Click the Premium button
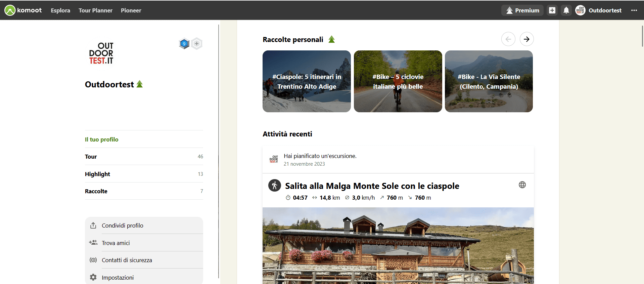Image resolution: width=644 pixels, height=284 pixels. 522,10
